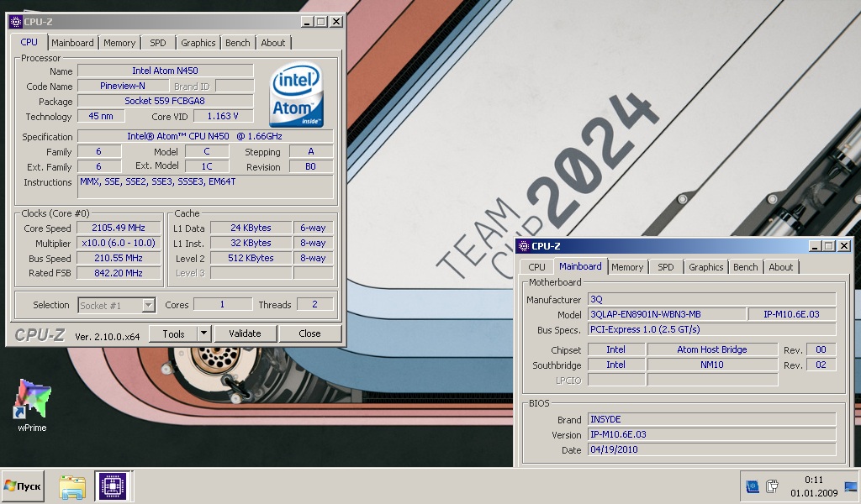Screen dimensions: 861x504
Task: Open Bench tab in right CPU-Z window
Action: click(745, 267)
